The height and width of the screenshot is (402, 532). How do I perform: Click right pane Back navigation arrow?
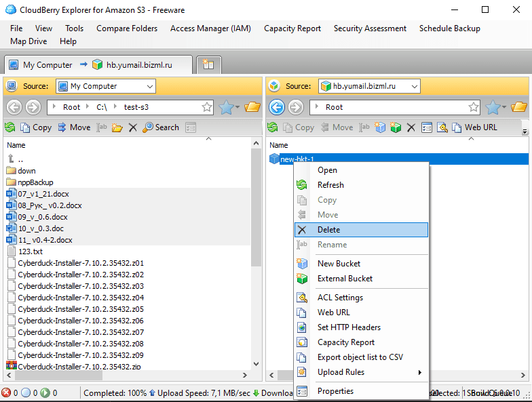[277, 107]
